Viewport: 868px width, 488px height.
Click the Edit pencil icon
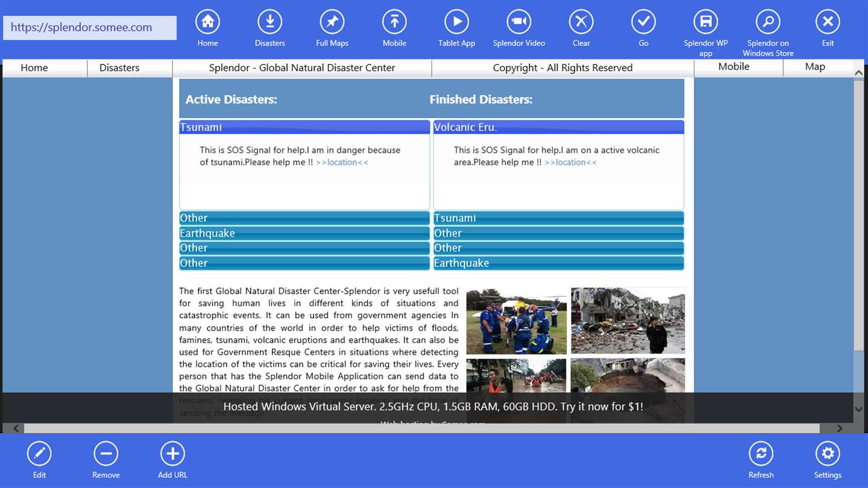click(x=39, y=454)
